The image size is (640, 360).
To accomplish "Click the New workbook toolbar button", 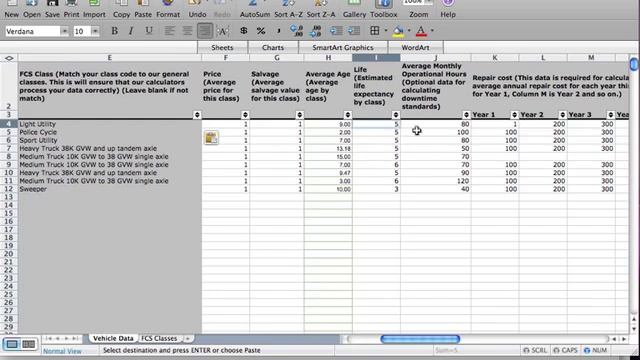I will (x=11, y=9).
